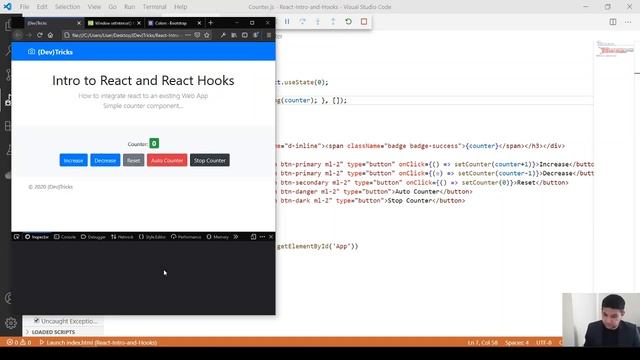Image resolution: width=640 pixels, height=360 pixels.
Task: Click the code minimap in the editor
Action: coord(615,49)
